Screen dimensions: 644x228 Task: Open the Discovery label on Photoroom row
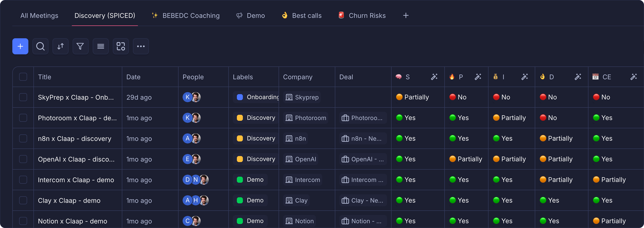click(x=256, y=118)
